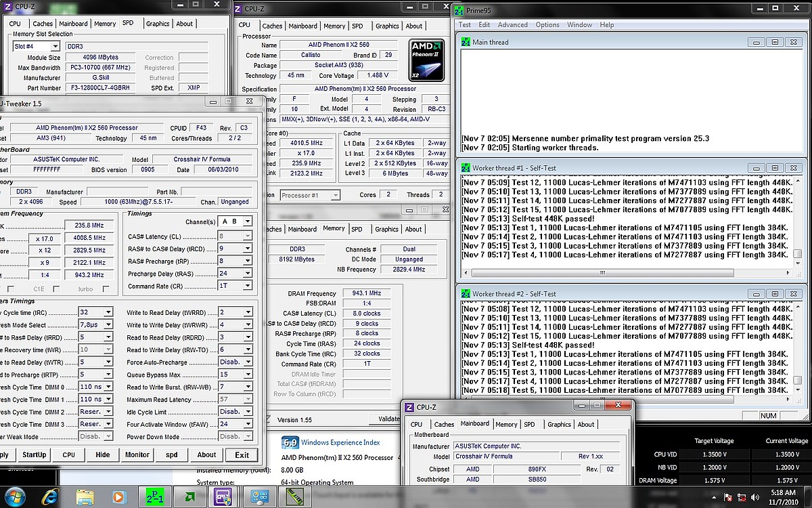Click the About button in tweaker bottom row

coord(206,454)
